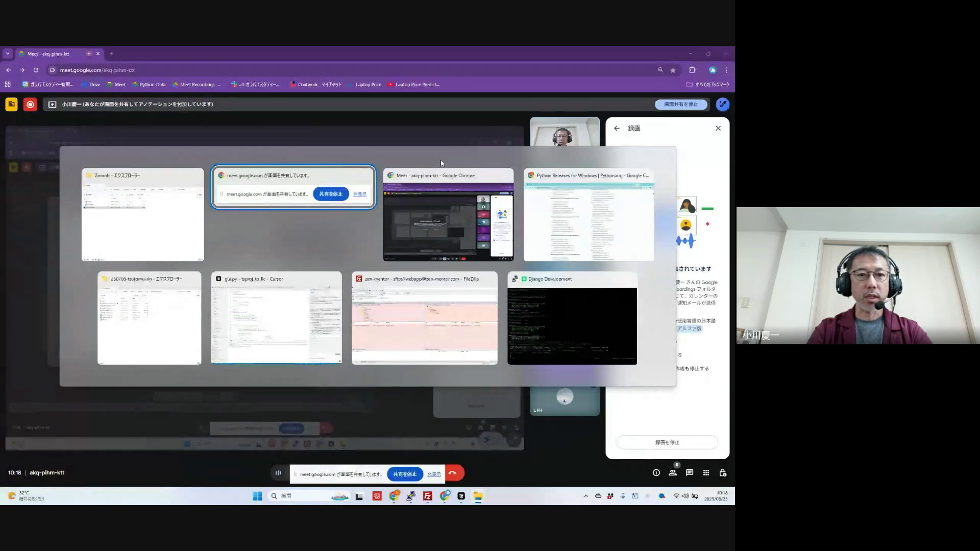Image resolution: width=980 pixels, height=551 pixels.
Task: Open the tab search dropdown arrow
Action: pyautogui.click(x=8, y=54)
